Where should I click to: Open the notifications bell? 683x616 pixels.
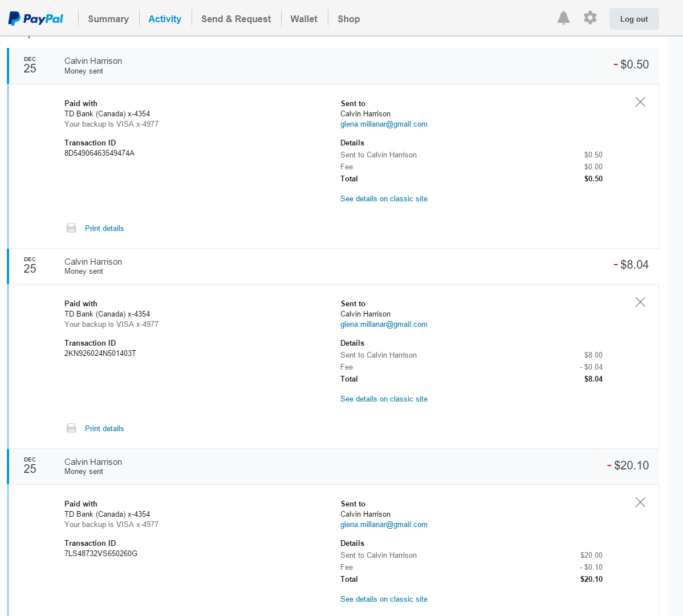click(x=563, y=18)
